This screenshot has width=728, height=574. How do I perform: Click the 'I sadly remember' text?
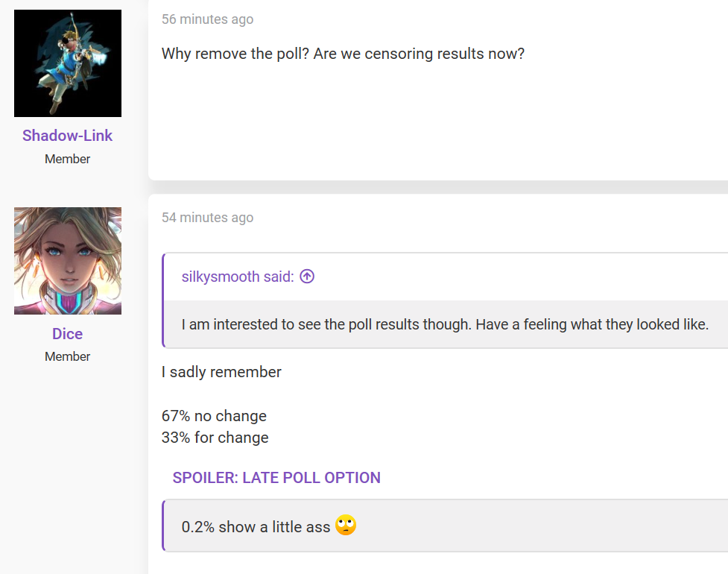click(x=221, y=372)
